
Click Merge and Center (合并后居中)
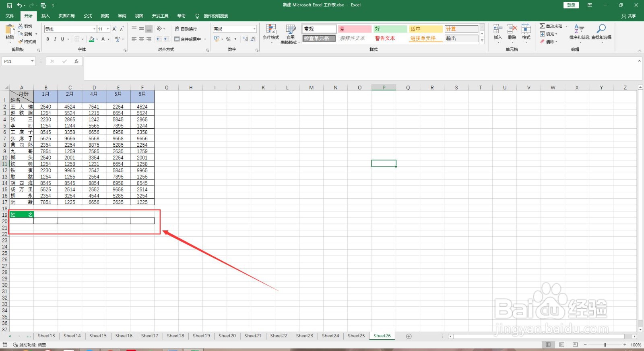click(188, 39)
